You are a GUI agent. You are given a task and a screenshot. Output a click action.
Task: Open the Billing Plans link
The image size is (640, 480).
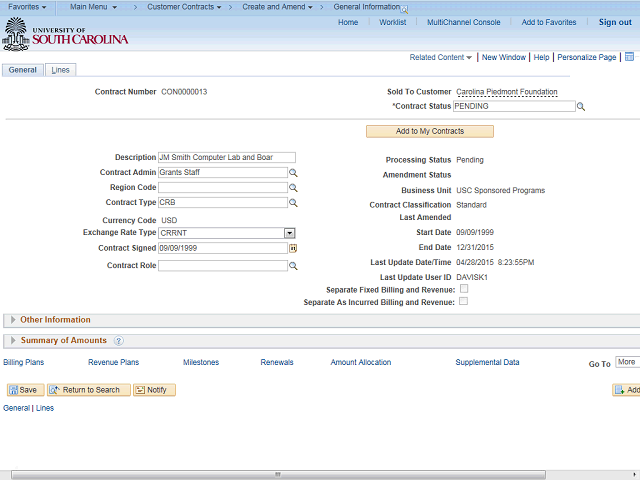click(x=24, y=362)
